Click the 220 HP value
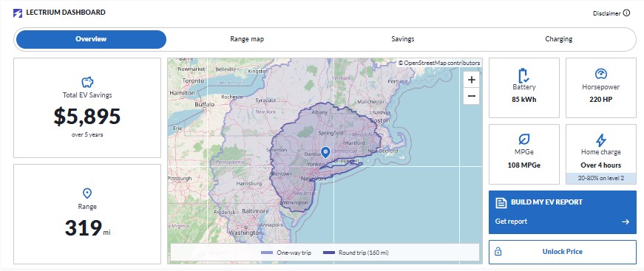The height and width of the screenshot is (271, 644). click(x=600, y=100)
